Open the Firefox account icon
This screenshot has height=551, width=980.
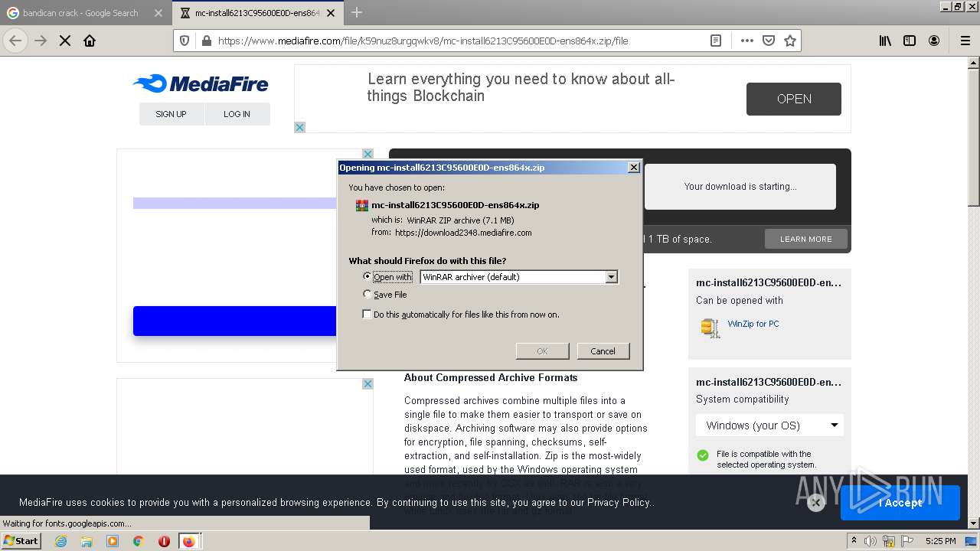click(x=934, y=41)
